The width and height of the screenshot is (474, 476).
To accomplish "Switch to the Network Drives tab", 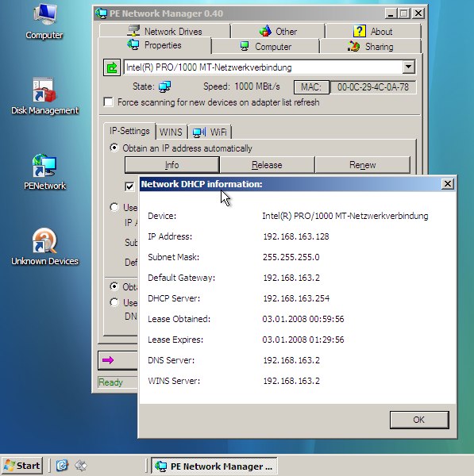I will coord(164,31).
